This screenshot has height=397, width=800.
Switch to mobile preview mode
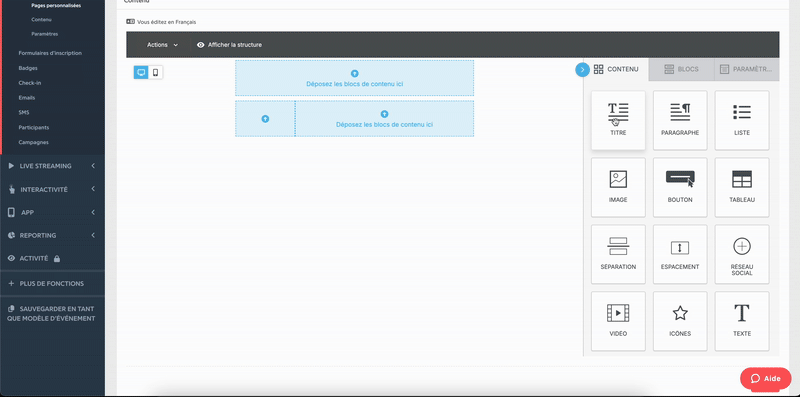click(156, 72)
